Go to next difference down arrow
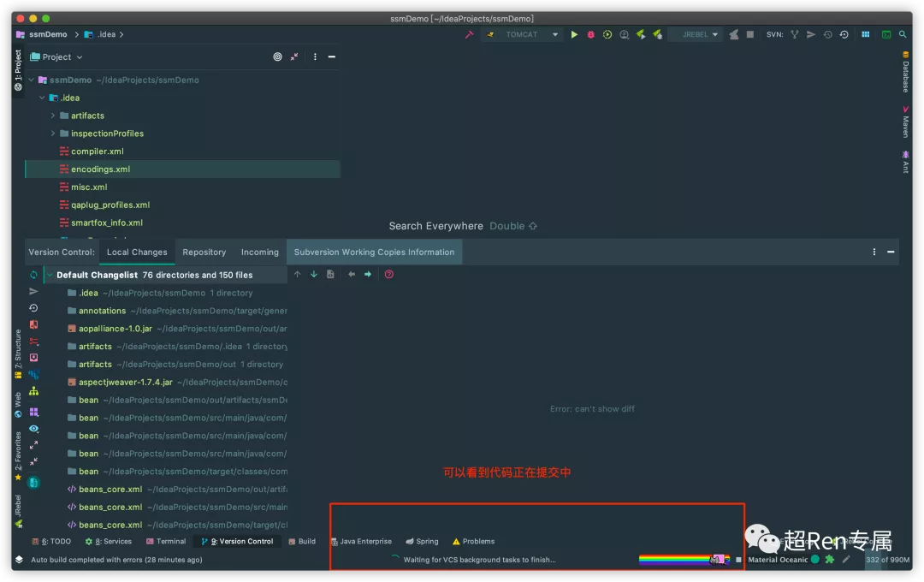This screenshot has height=582, width=924. point(313,274)
